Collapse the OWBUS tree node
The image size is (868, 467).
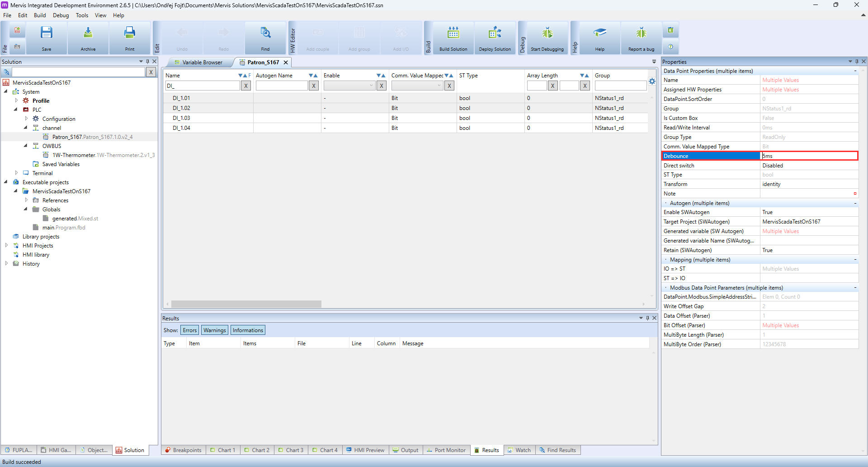(x=26, y=146)
